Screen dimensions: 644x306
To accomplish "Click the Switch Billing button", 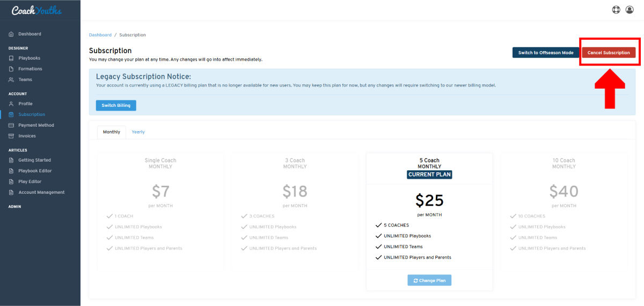I will pos(116,105).
